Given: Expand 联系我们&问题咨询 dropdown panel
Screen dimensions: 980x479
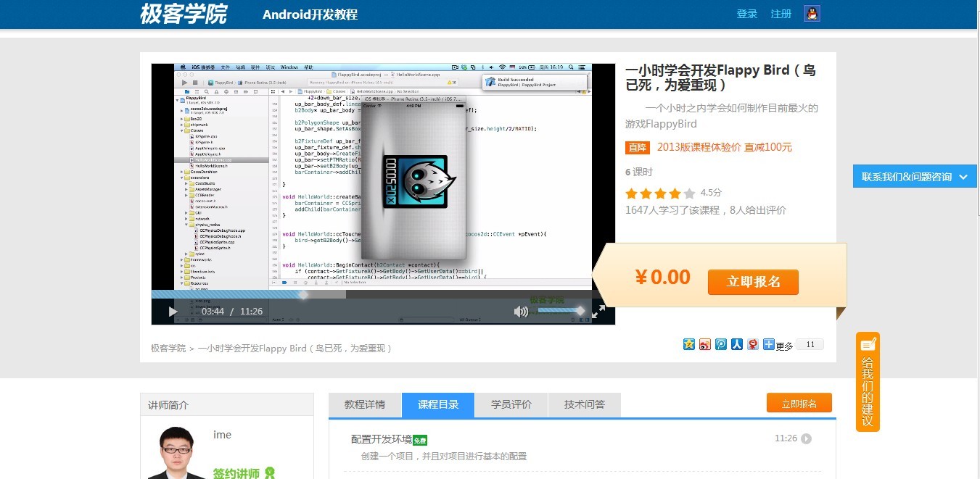Looking at the screenshot, I should coord(915,176).
